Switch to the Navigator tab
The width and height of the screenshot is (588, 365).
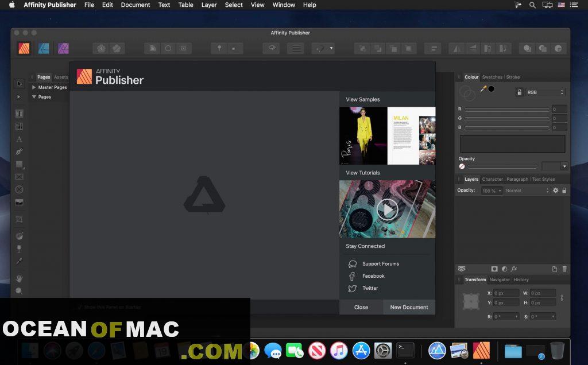coord(500,279)
